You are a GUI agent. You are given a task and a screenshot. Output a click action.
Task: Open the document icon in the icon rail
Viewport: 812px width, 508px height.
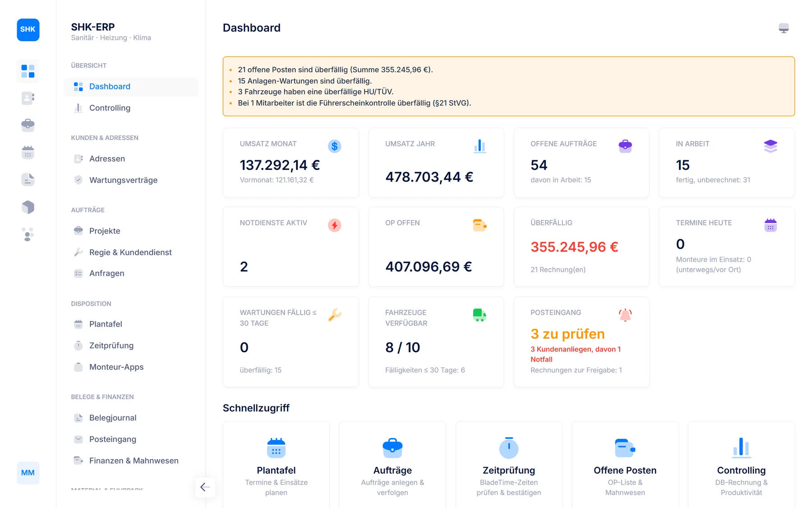[28, 180]
